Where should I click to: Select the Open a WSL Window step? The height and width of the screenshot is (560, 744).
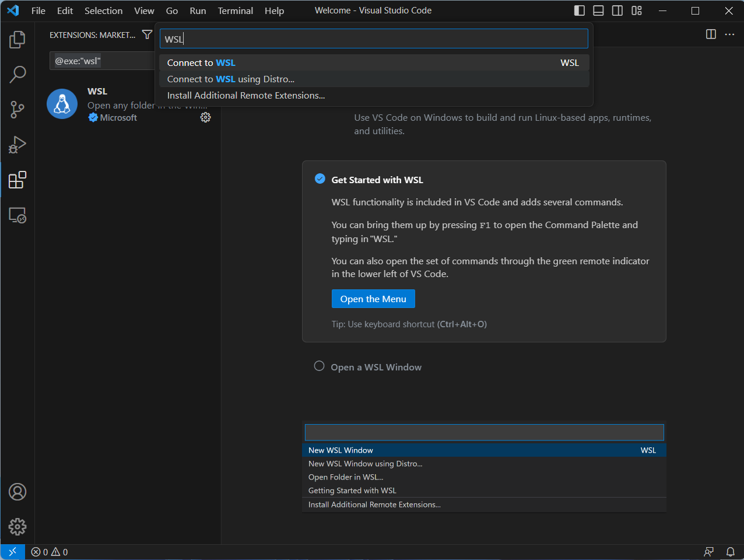click(x=376, y=367)
